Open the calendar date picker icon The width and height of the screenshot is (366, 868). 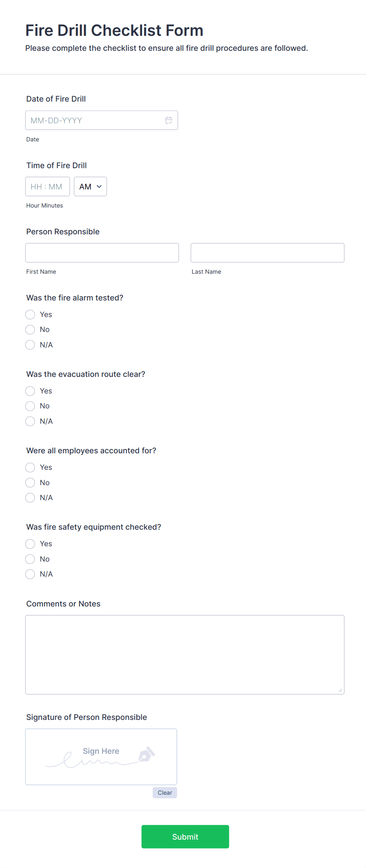click(x=169, y=121)
